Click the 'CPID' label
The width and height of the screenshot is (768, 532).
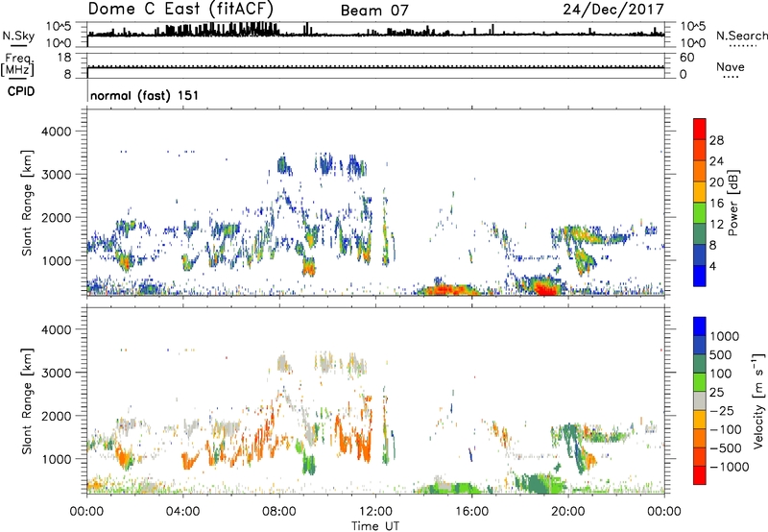20,91
